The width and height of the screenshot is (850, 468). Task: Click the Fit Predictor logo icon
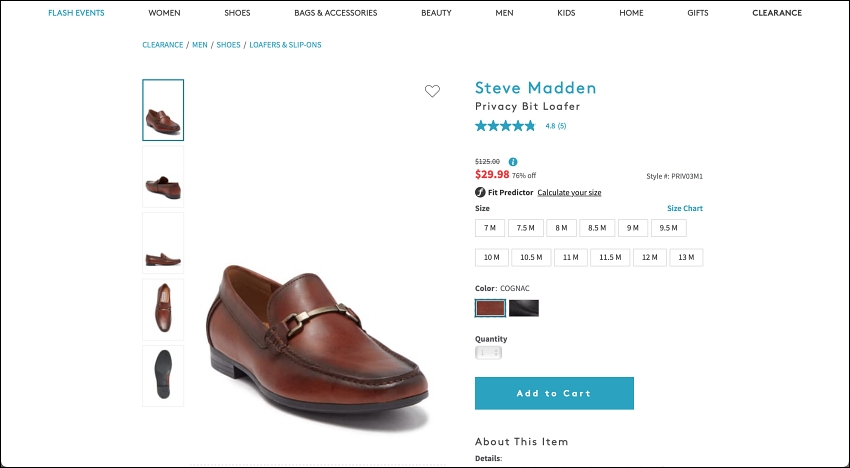click(480, 192)
